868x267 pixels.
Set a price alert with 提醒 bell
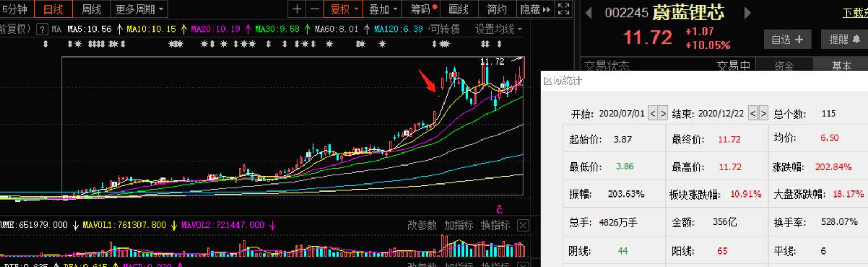(844, 39)
